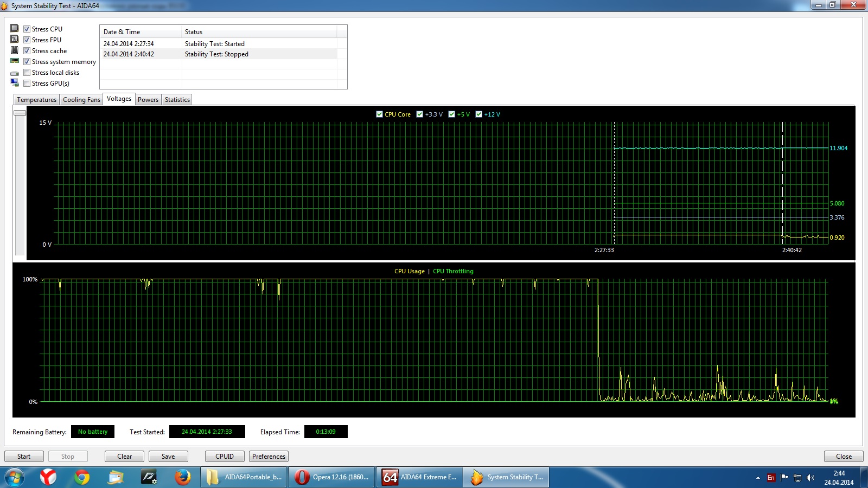Screen dimensions: 868x488
Task: Click the 'No battery' status field
Action: coord(93,432)
